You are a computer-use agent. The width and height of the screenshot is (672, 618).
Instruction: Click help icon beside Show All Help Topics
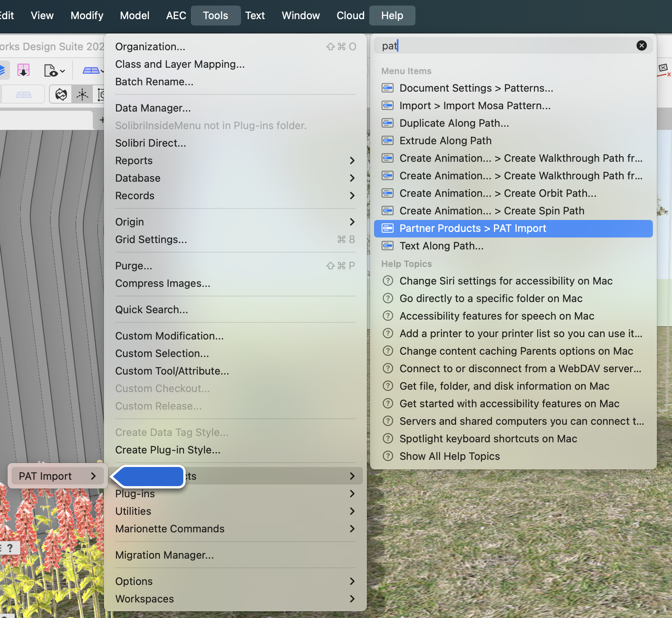388,456
